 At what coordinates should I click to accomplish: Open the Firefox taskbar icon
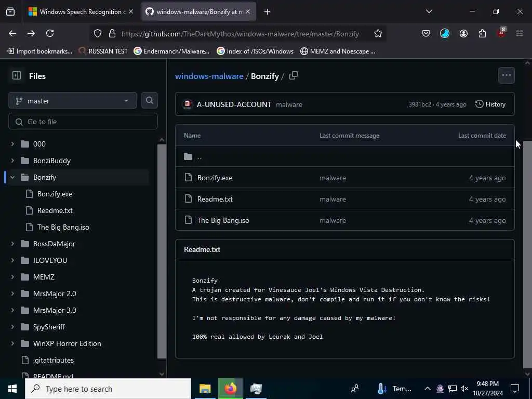230,389
